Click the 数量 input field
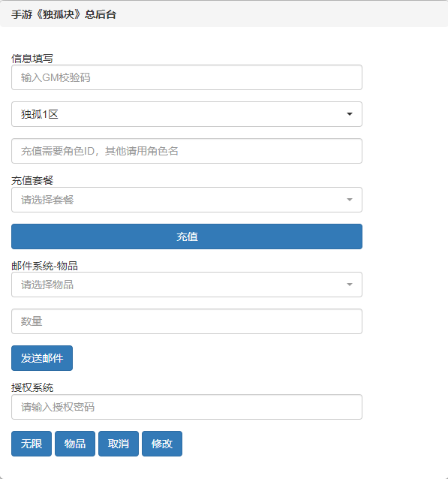Viewport: 448px width, 479px height. tap(187, 321)
